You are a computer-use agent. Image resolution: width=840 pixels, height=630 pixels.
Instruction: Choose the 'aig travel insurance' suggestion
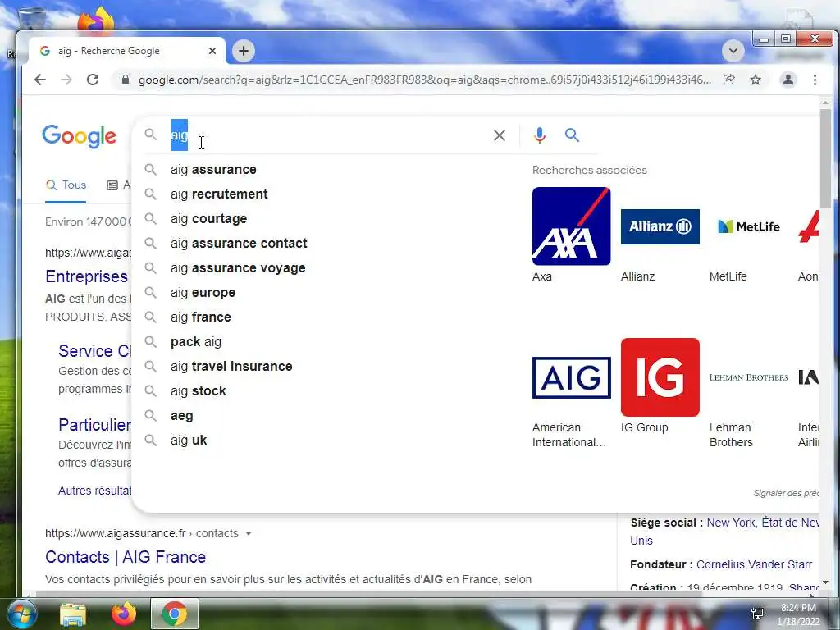tap(326, 367)
